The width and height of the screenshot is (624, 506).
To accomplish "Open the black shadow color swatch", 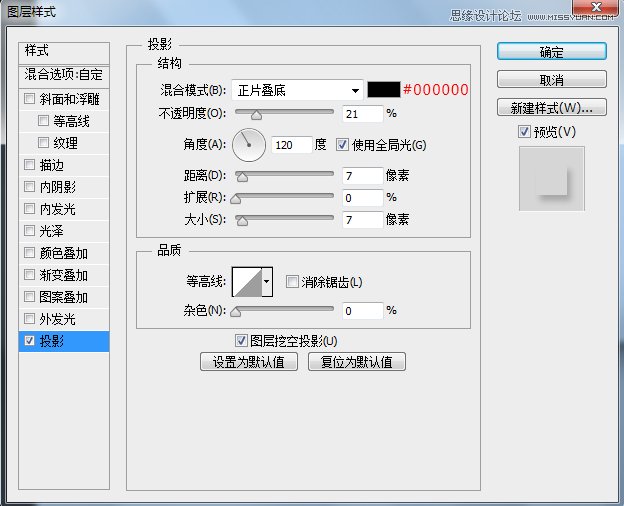I will pyautogui.click(x=384, y=90).
